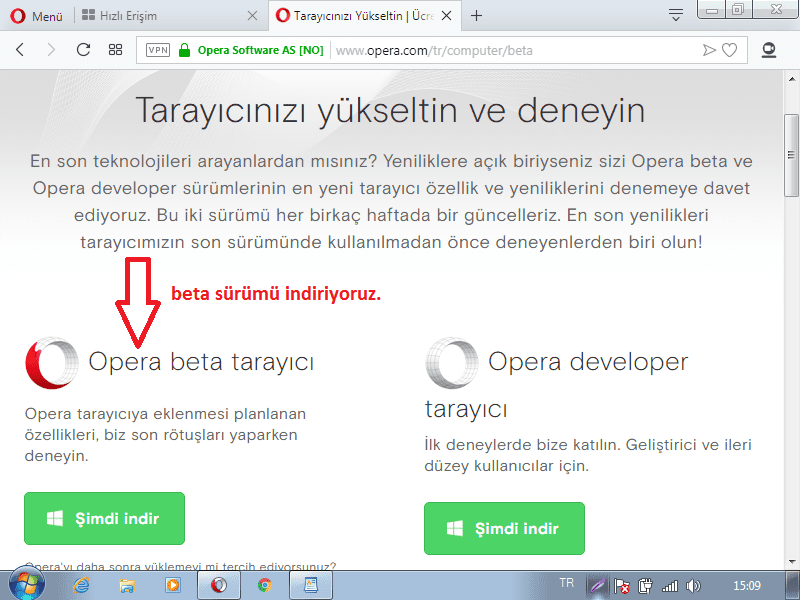800x600 pixels.
Task: Click the green security padlock icon
Action: 184,50
